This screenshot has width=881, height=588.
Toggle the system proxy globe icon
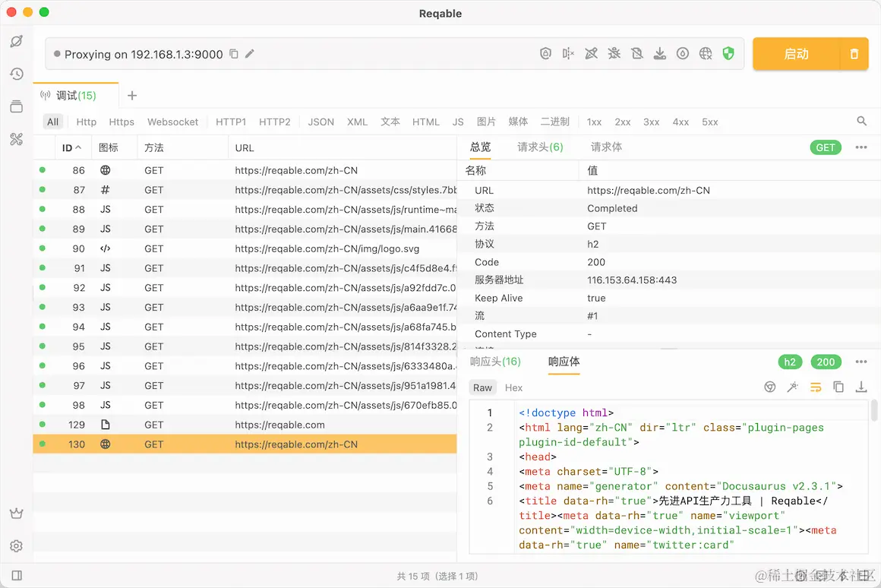tap(706, 53)
